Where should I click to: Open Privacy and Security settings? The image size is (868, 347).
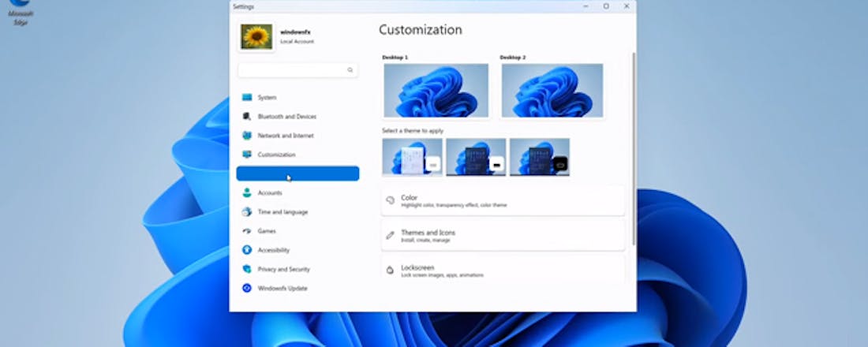(x=297, y=269)
